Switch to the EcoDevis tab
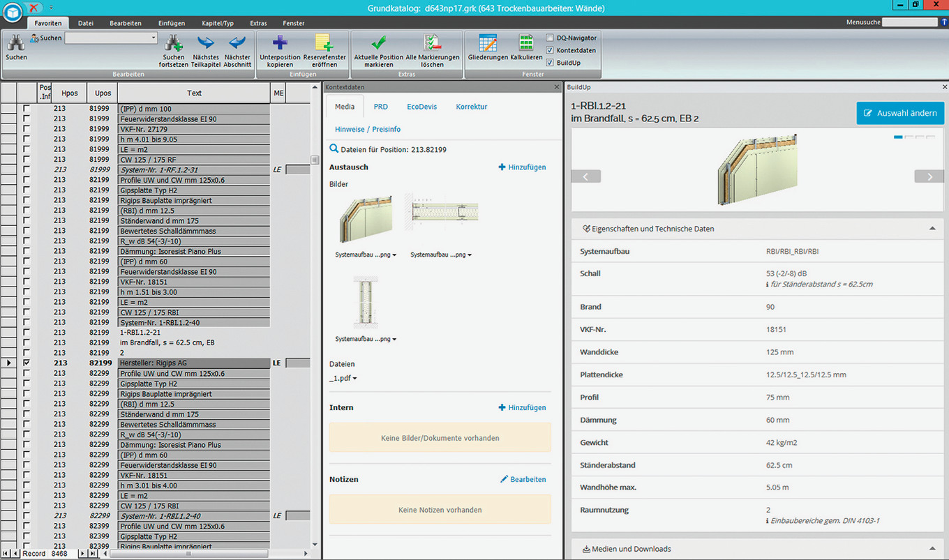The image size is (949, 560). coord(421,107)
